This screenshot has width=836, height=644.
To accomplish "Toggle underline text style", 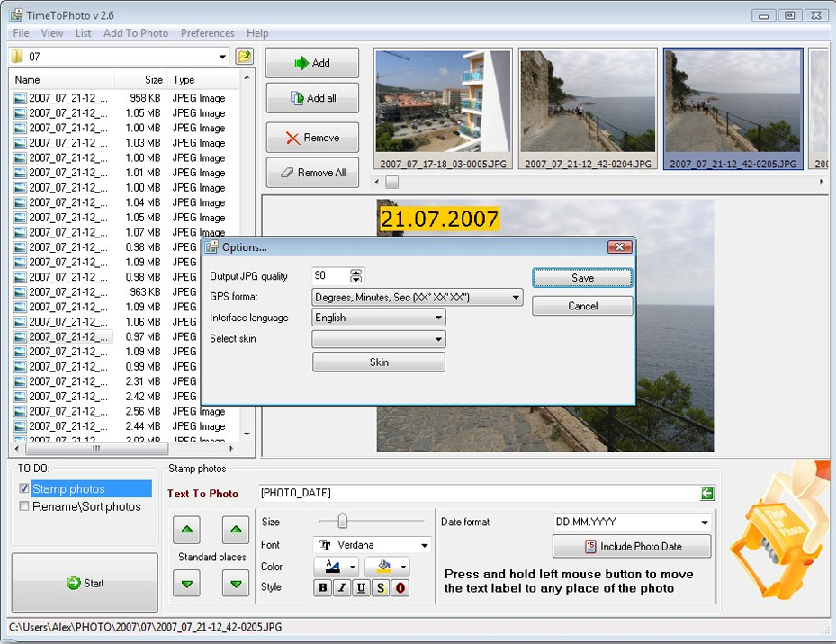I will (x=362, y=588).
